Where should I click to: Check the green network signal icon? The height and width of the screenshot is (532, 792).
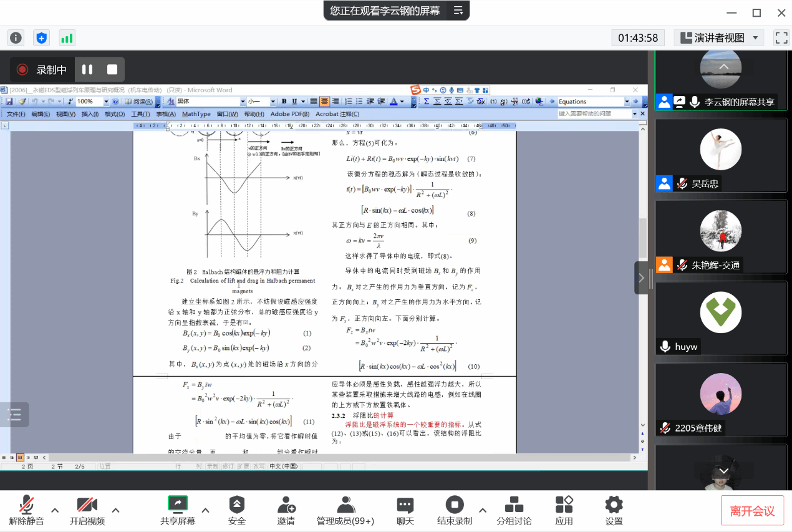[x=67, y=38]
